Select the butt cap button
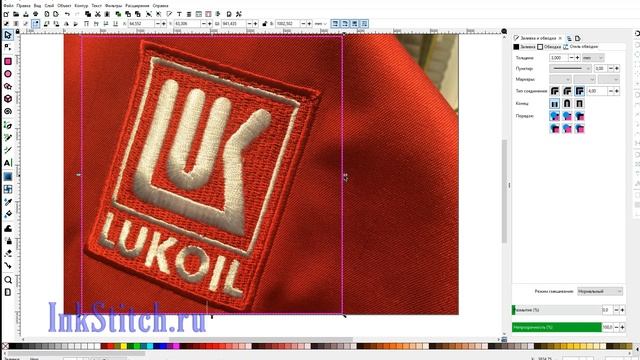This screenshot has width=640, height=360. (555, 104)
